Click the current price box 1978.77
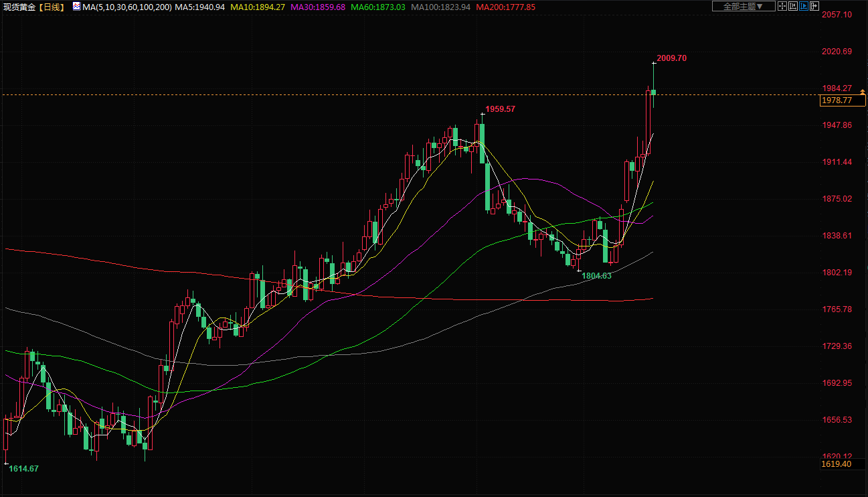This screenshot has width=868, height=497. tap(841, 100)
